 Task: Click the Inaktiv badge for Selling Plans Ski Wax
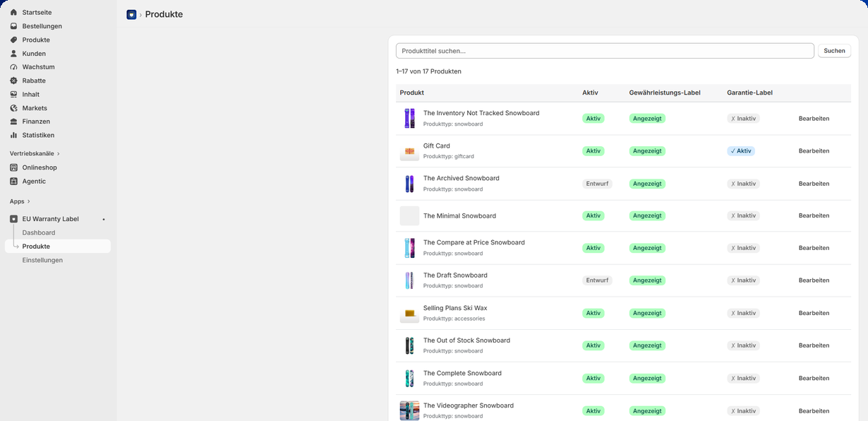[743, 313]
